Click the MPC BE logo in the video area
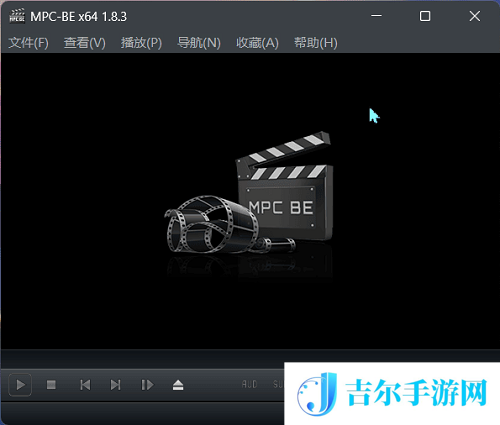This screenshot has height=425, width=500. pyautogui.click(x=249, y=192)
